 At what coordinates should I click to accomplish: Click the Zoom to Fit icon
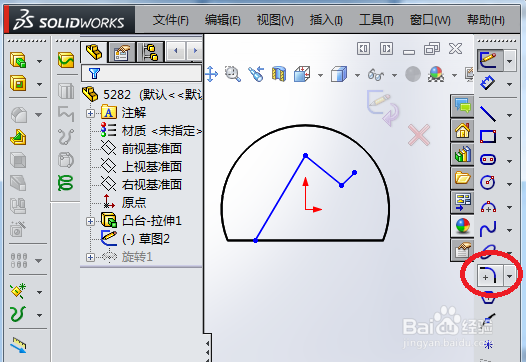click(212, 74)
